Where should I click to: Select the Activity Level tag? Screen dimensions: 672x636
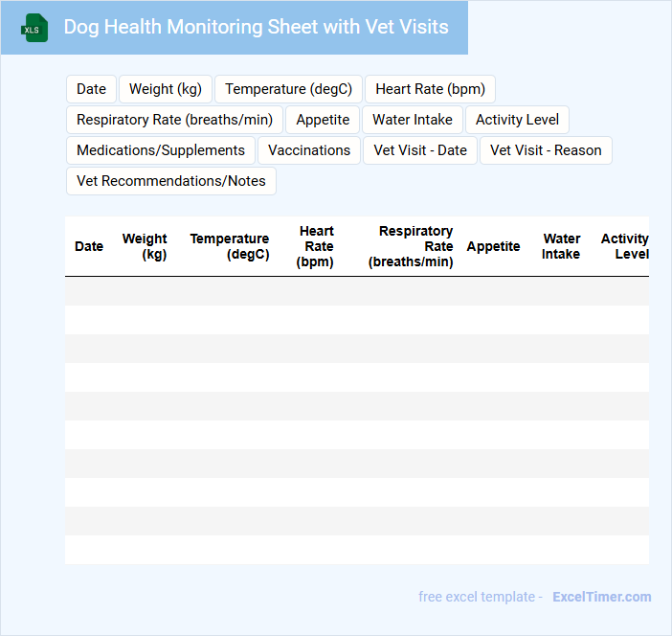517,120
